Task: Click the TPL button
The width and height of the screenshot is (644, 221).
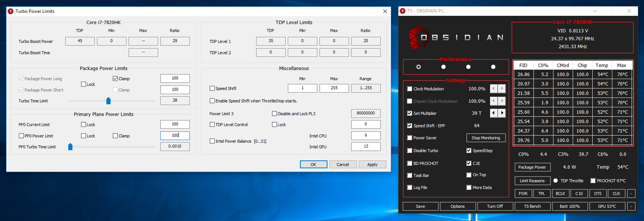Action: point(542,194)
